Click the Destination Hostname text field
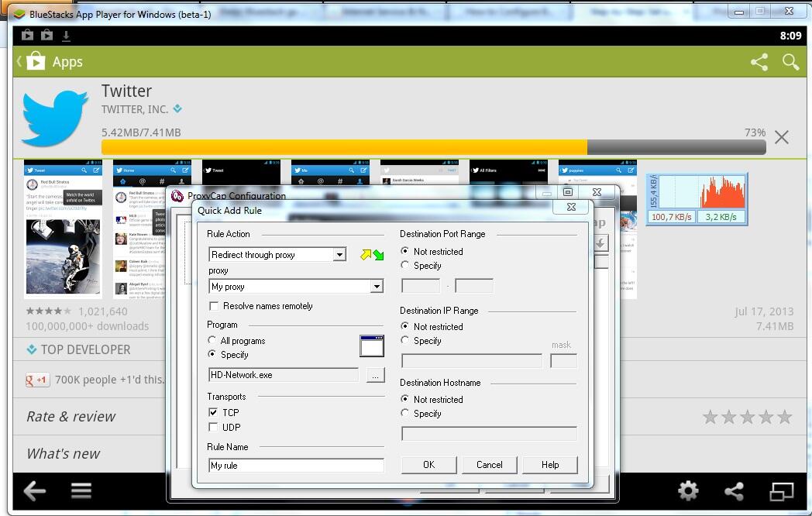812x516 pixels. click(490, 433)
